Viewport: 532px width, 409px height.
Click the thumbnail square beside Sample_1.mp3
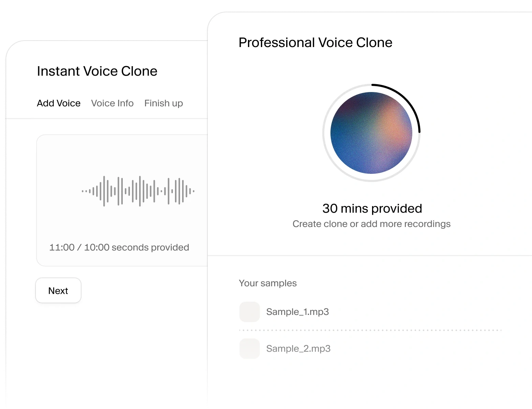point(249,312)
